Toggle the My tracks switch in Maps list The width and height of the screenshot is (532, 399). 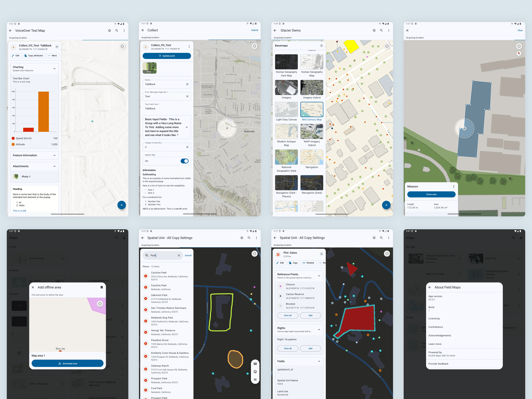pos(60,281)
